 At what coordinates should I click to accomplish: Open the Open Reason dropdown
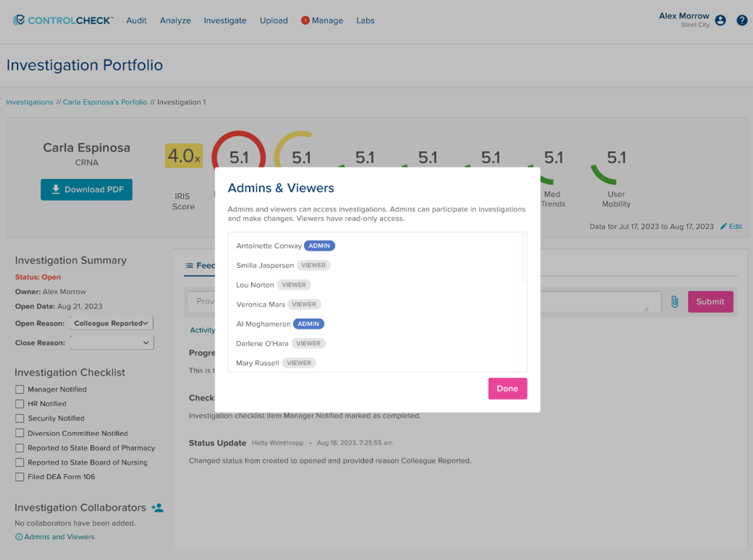click(111, 323)
